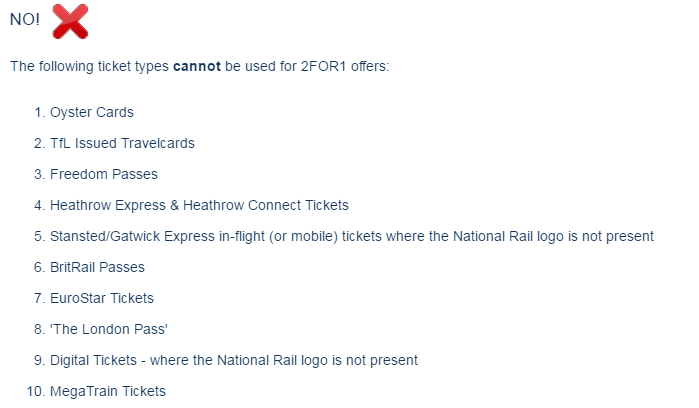This screenshot has width=699, height=408.
Task: Click the "2FOR1 offers" text
Action: pos(345,66)
